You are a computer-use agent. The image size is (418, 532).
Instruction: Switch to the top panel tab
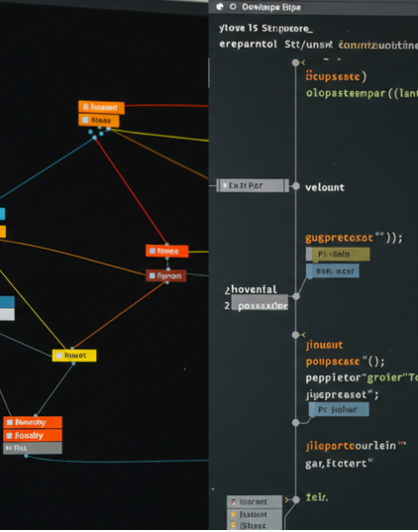(x=271, y=7)
